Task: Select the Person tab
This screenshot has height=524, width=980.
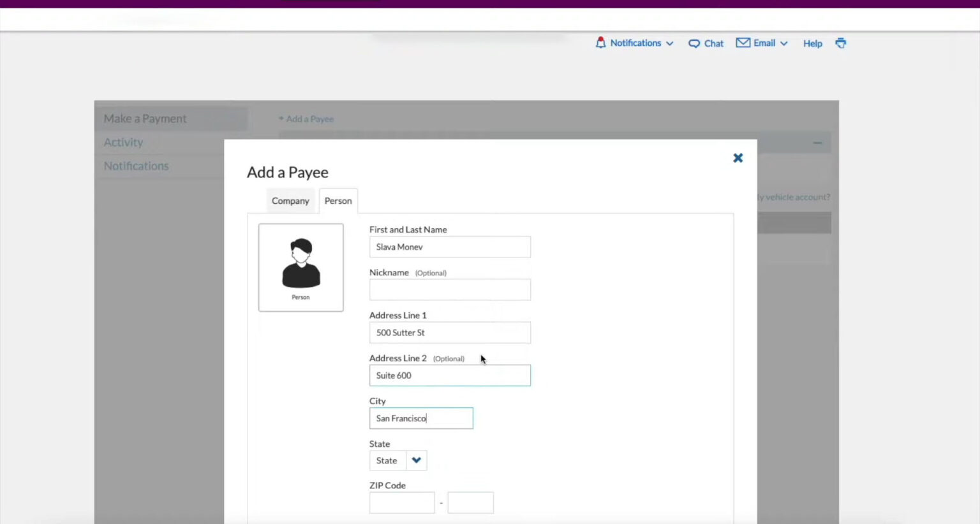Action: [338, 200]
